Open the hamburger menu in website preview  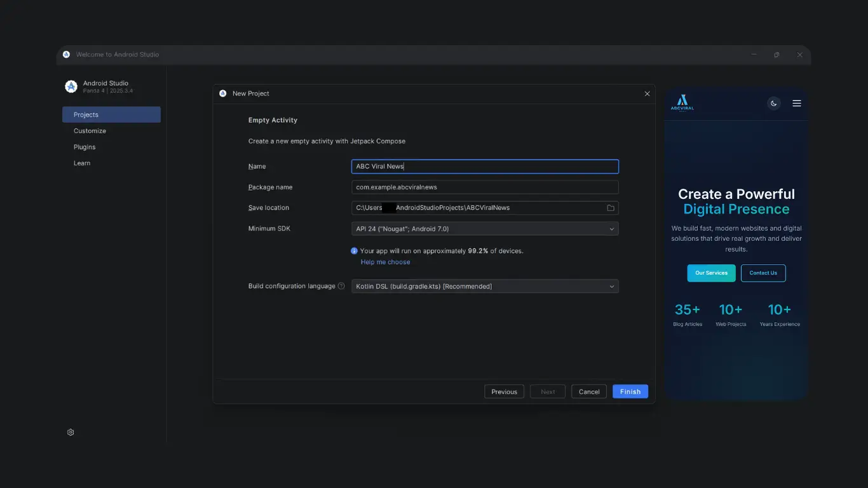pyautogui.click(x=797, y=104)
